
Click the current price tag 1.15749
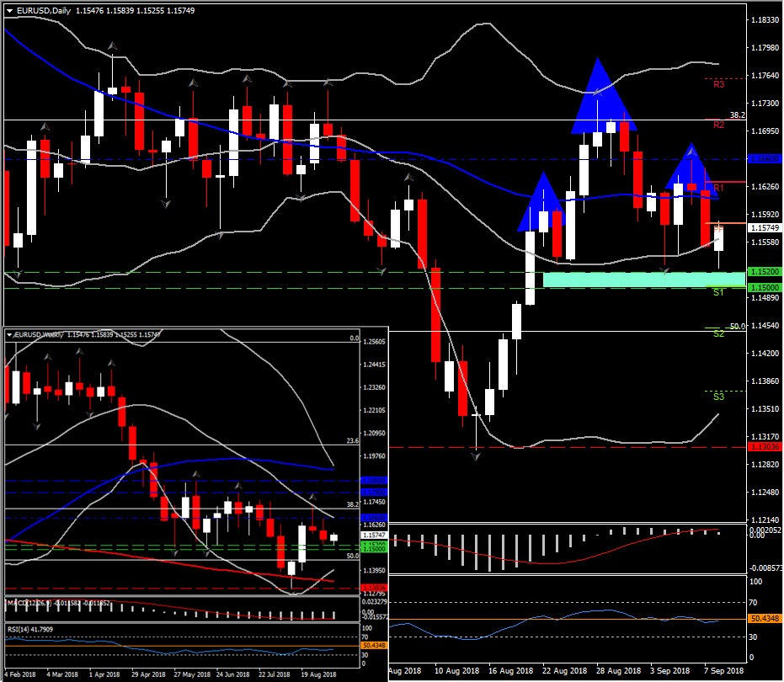pyautogui.click(x=765, y=227)
